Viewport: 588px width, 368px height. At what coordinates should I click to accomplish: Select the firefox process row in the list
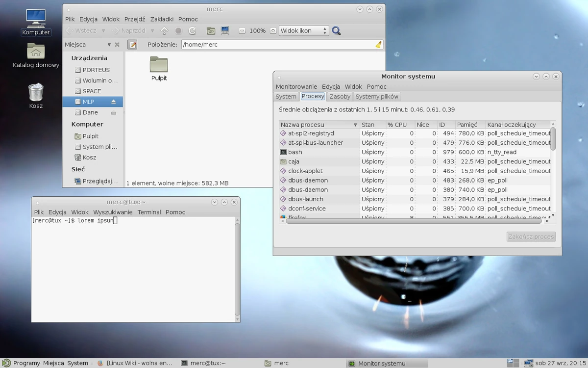pos(318,217)
